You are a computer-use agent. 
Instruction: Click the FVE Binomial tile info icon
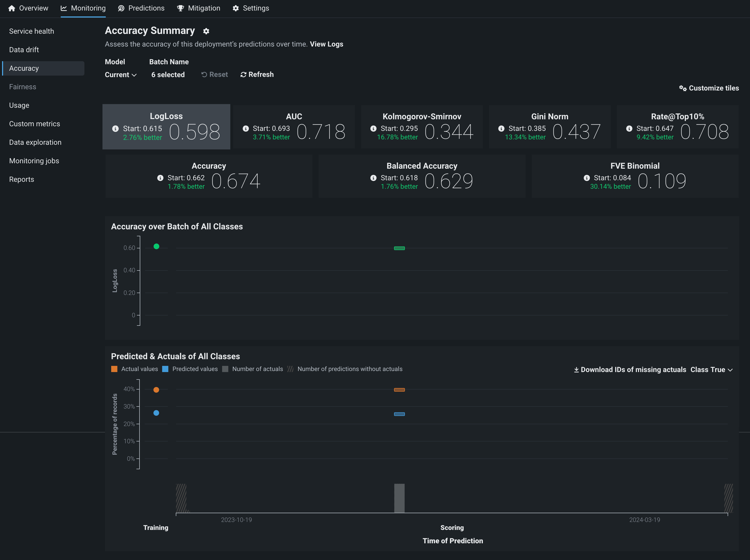pyautogui.click(x=587, y=178)
